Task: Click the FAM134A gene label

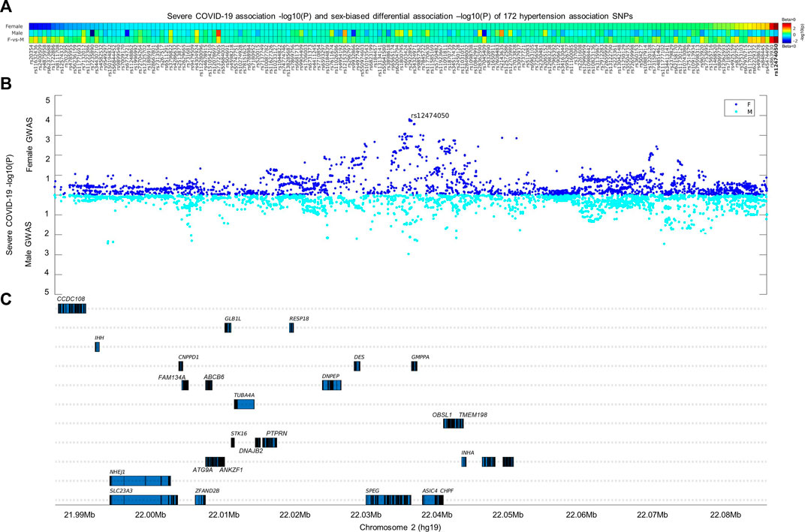Action: (172, 377)
